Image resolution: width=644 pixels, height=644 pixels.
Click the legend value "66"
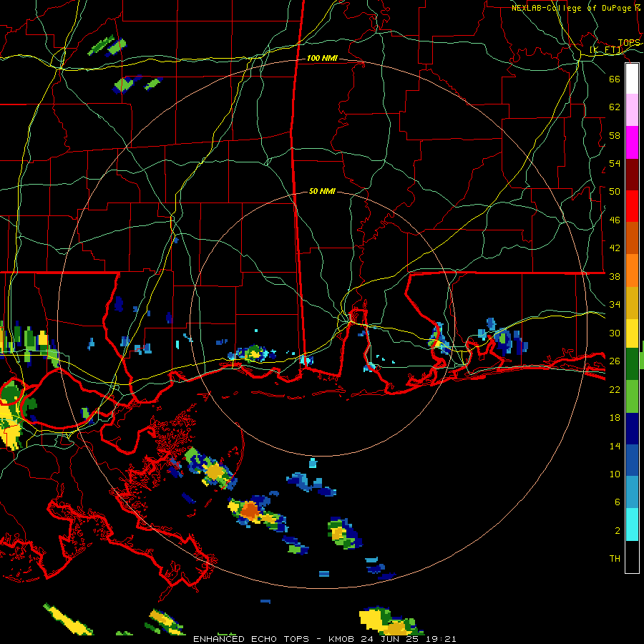[x=615, y=79]
